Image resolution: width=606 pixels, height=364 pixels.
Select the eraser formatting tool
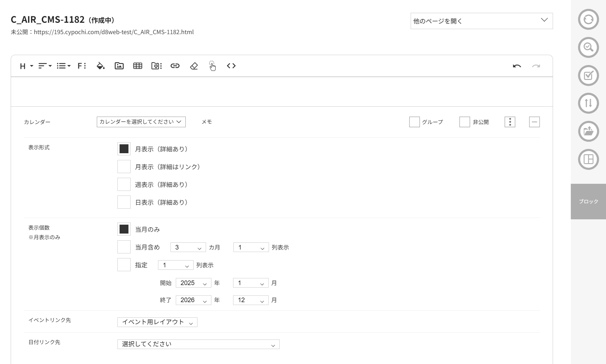coord(194,66)
